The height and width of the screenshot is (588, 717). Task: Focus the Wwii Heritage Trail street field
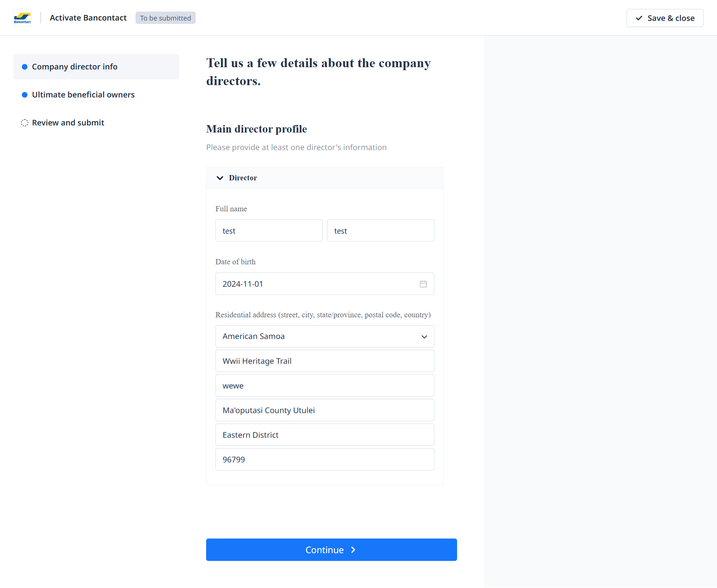tap(325, 361)
